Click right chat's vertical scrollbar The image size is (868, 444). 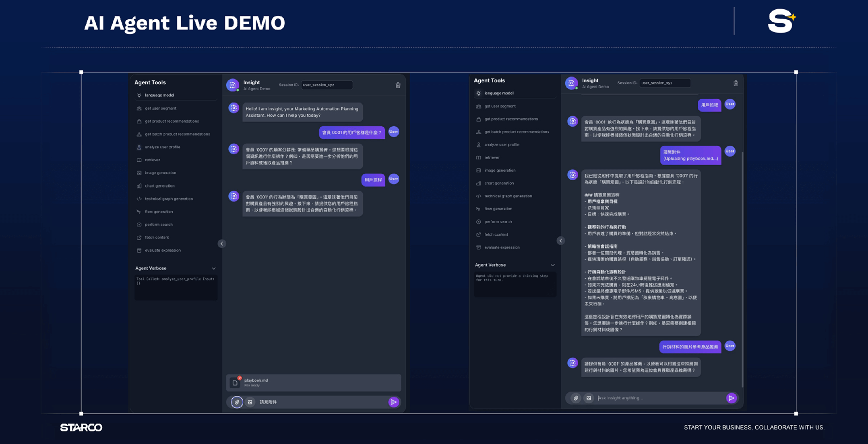pos(742,269)
